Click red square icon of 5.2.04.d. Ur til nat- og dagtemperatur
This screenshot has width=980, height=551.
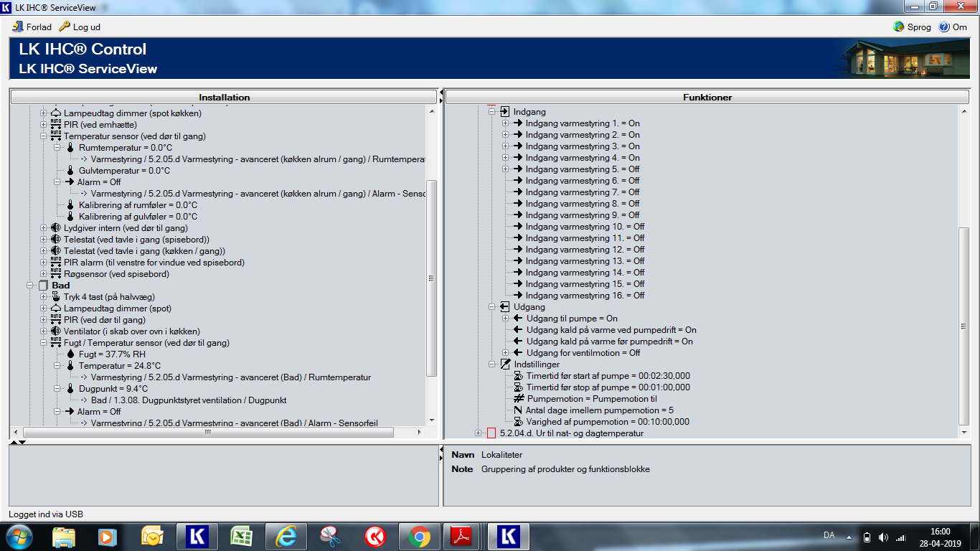(491, 433)
